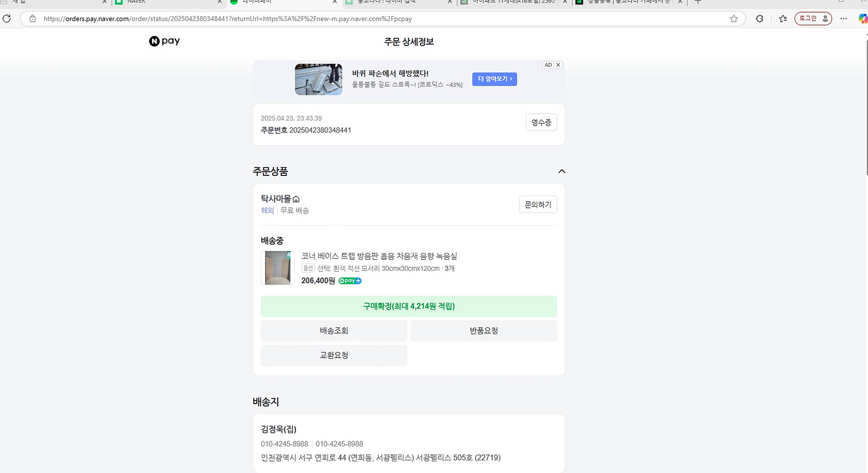Click the N pay plus badge near price
Screen dimensions: 868x473
point(350,281)
